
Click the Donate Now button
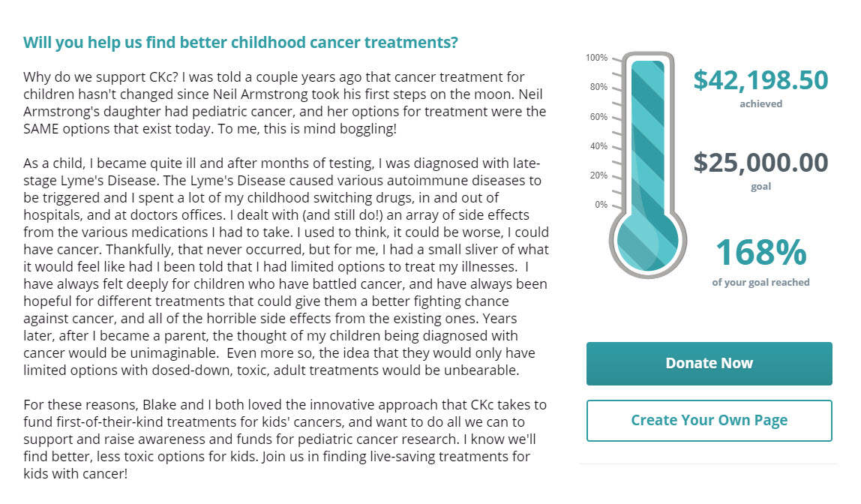709,364
